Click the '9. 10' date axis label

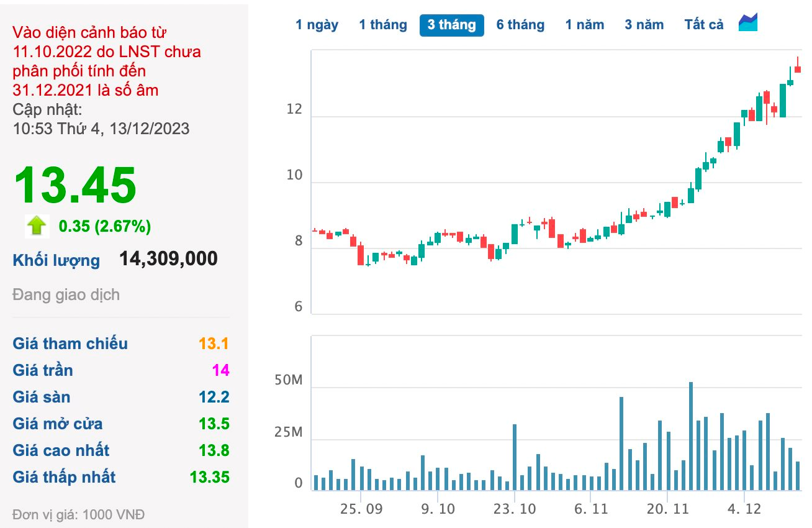(x=438, y=509)
